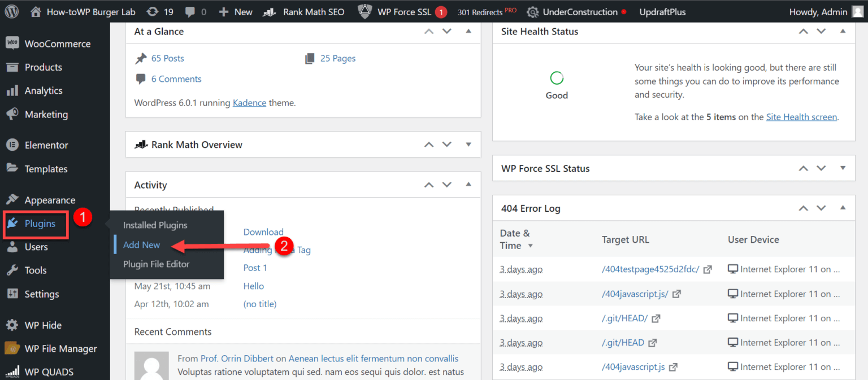Viewport: 868px width, 380px height.
Task: View the Kadence theme link
Action: point(249,102)
